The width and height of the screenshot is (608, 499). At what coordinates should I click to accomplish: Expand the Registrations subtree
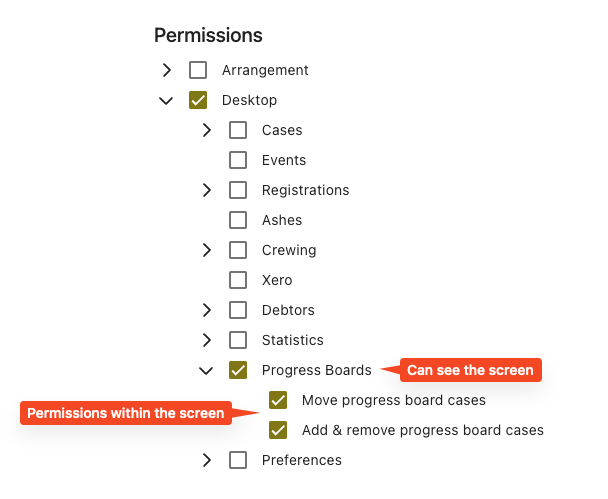[207, 190]
